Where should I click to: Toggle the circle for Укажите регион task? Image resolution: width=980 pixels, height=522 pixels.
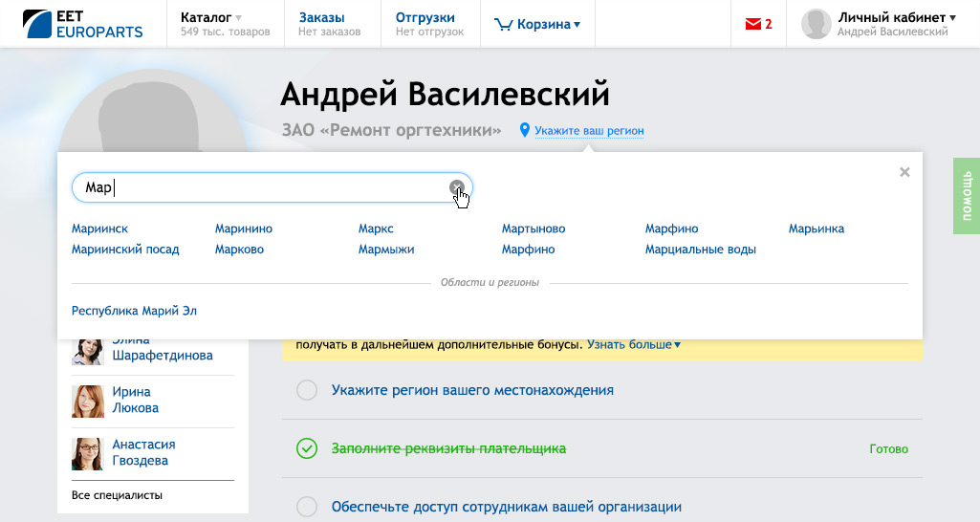tap(307, 390)
